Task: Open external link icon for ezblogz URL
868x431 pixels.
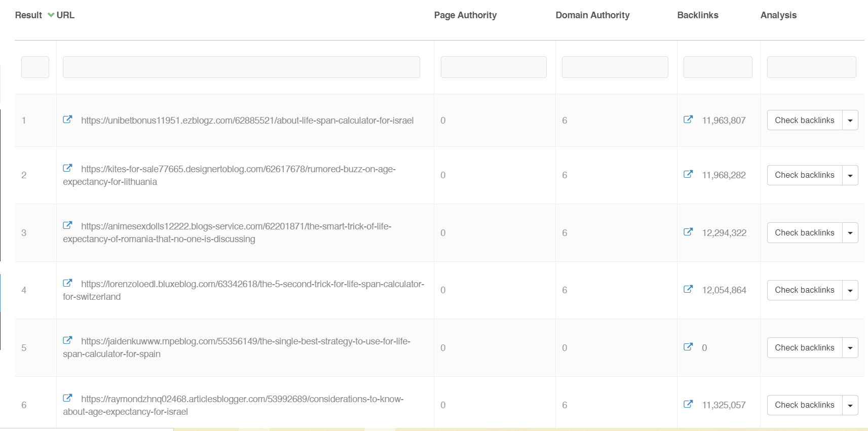Action: pos(67,120)
